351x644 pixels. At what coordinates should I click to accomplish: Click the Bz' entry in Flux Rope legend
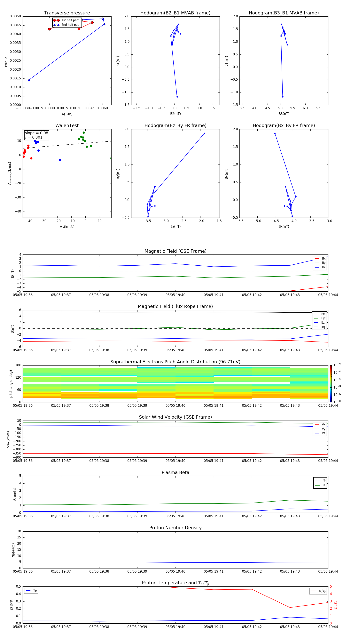pos(320,323)
